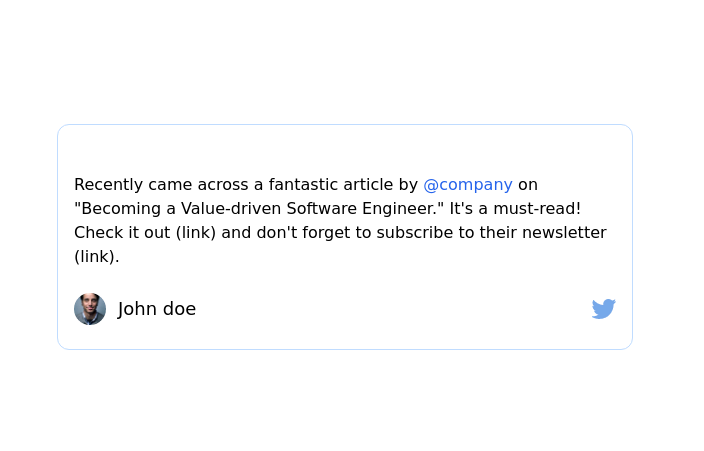
Task: Click the words "Check it out"
Action: [x=122, y=233]
